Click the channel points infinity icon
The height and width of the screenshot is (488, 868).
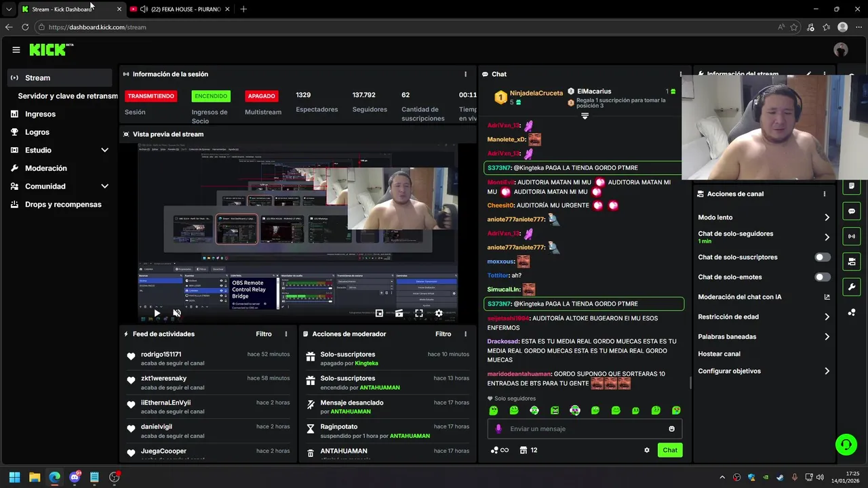click(500, 450)
